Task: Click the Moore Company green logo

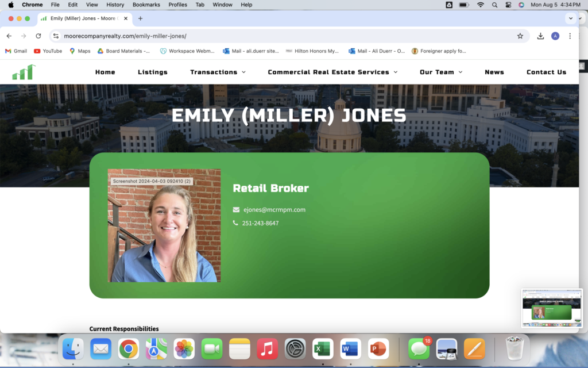Action: pyautogui.click(x=24, y=72)
